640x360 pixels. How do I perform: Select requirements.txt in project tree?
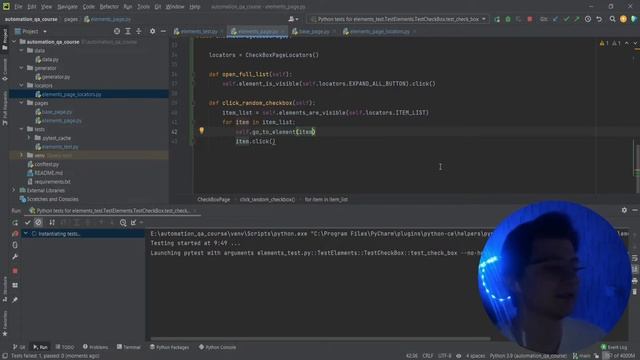pyautogui.click(x=49, y=182)
